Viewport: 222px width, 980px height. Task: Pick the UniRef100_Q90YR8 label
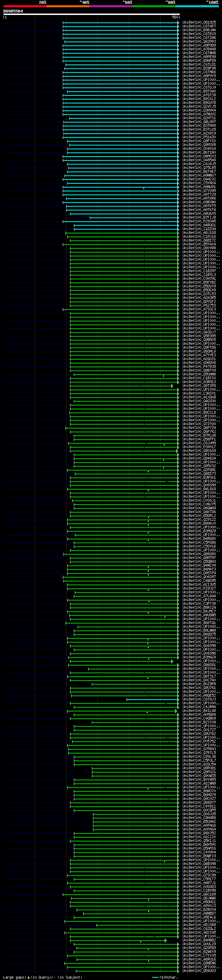[x=199, y=248]
